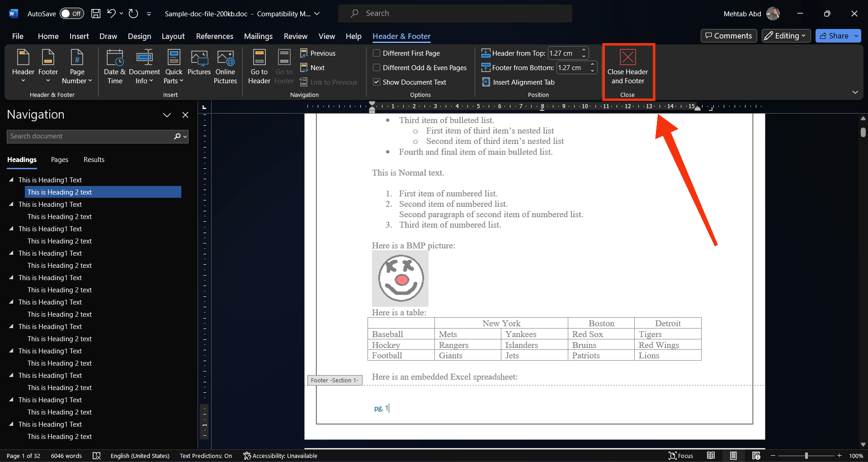Select the BMP clown picture
The height and width of the screenshot is (462, 868).
(400, 279)
